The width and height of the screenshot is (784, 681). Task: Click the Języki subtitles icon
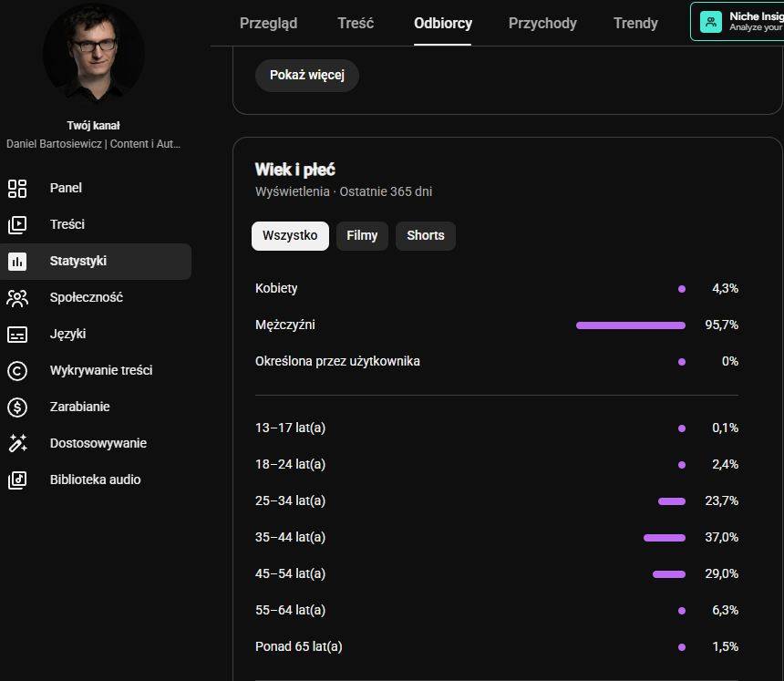(x=17, y=335)
